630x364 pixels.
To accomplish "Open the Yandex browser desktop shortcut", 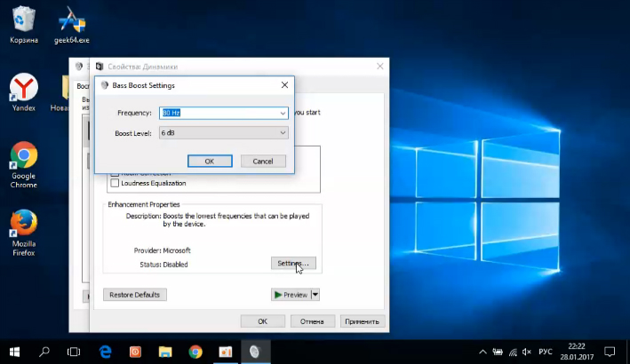I will (24, 87).
